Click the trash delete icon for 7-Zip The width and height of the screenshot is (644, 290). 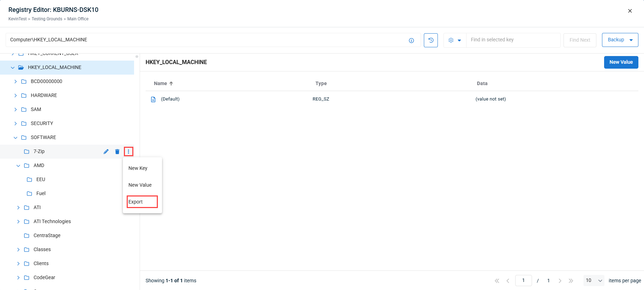point(117,152)
